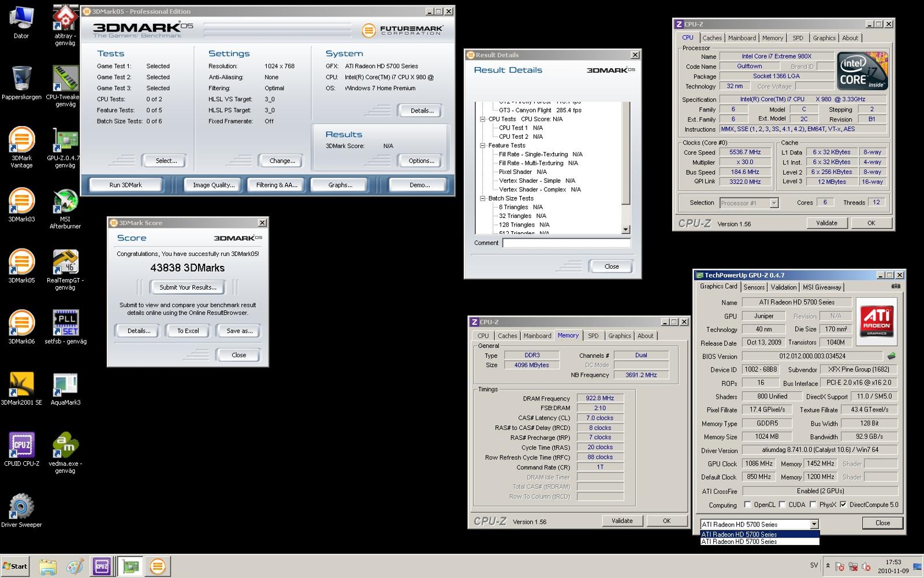Click taskbar clock showing 17:53
Screen dimensions: 924x578
coord(893,566)
